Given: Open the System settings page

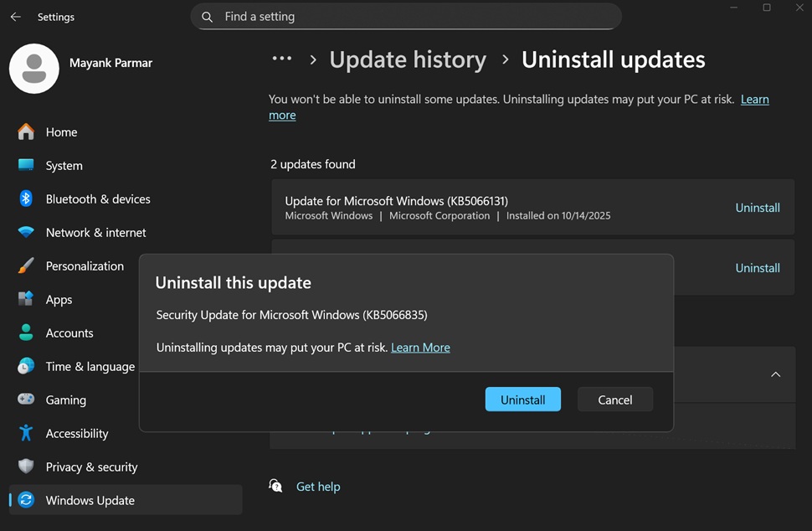Looking at the screenshot, I should click(x=64, y=166).
